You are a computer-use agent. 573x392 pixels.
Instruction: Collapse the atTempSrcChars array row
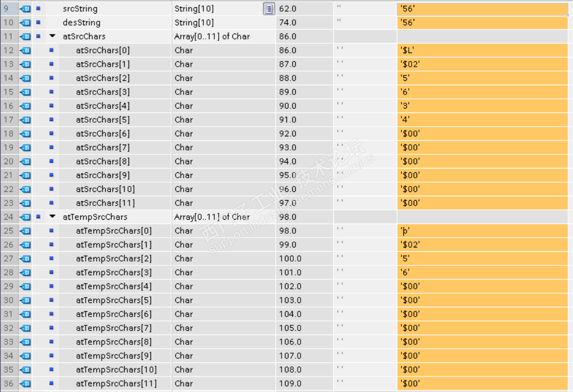click(52, 216)
